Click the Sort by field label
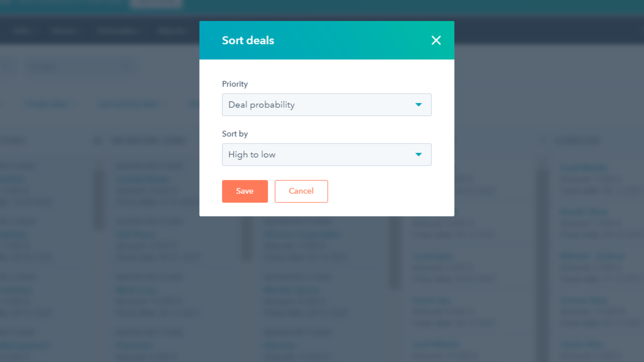Screen dimensions: 644x362 coord(235,134)
